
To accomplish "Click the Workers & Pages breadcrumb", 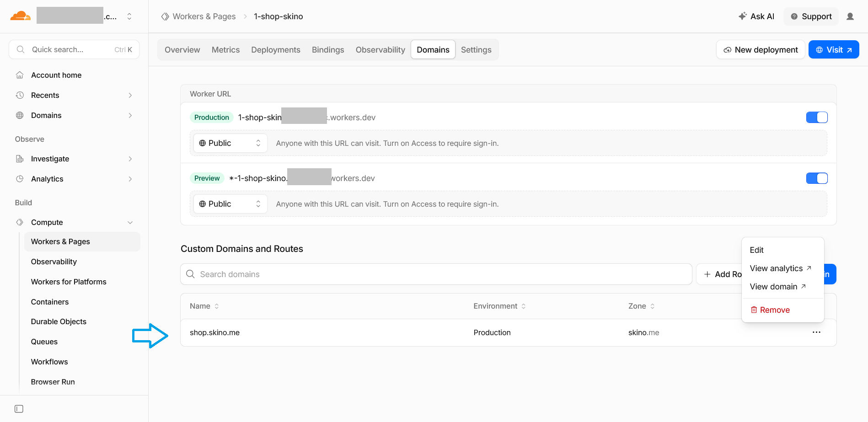I will [204, 16].
